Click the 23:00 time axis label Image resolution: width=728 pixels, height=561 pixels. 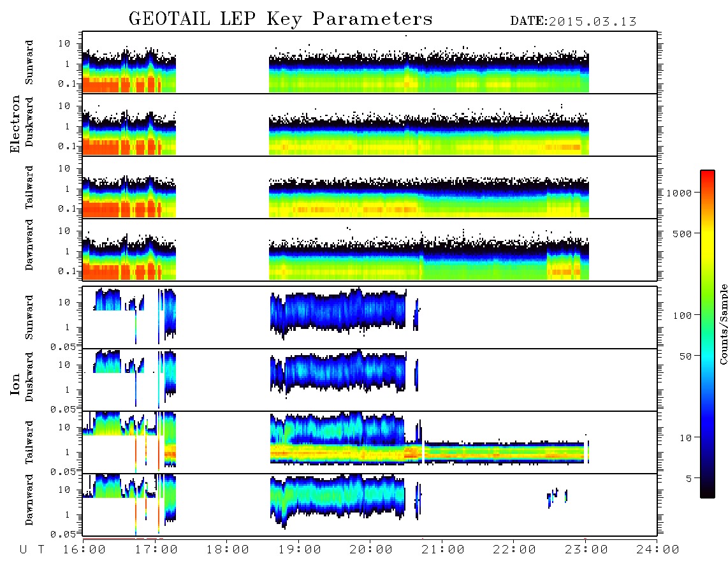pyautogui.click(x=586, y=550)
